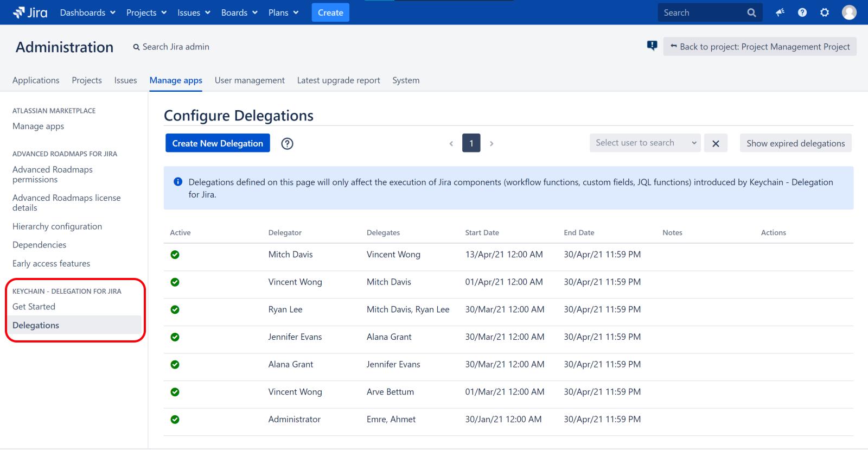Viewport: 868px width, 450px height.
Task: Click active checkmark for Alana Grant row
Action: click(x=175, y=365)
